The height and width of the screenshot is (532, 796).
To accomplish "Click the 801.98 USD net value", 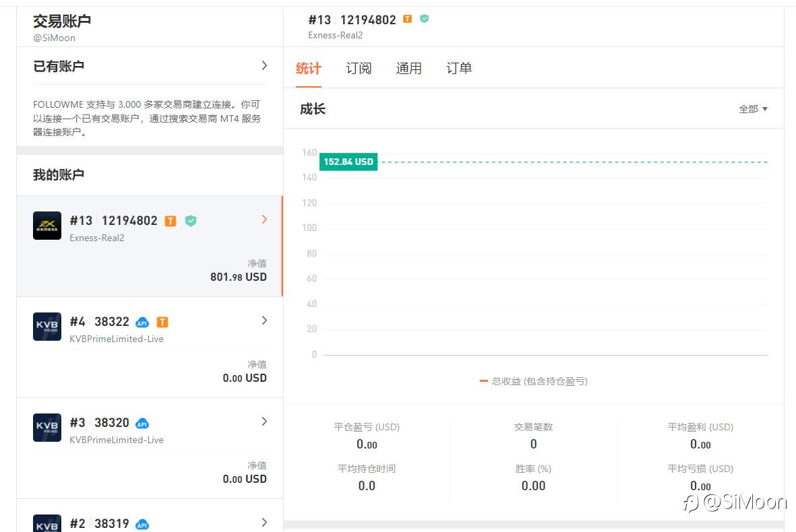I will 239,277.
